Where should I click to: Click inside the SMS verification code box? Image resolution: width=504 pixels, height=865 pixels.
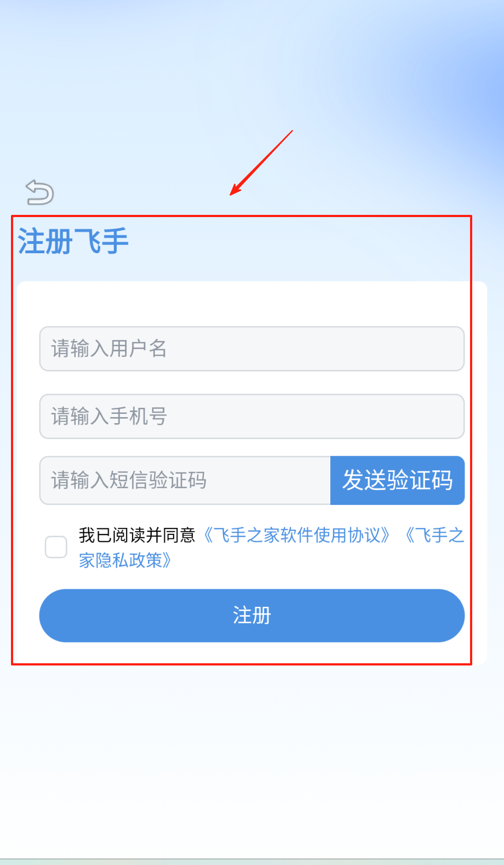pos(185,480)
